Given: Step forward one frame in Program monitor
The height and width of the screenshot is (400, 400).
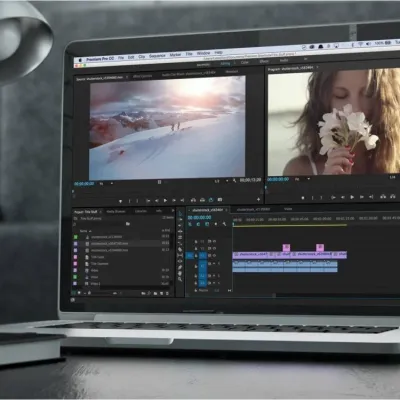Looking at the screenshot, I should point(361,197).
